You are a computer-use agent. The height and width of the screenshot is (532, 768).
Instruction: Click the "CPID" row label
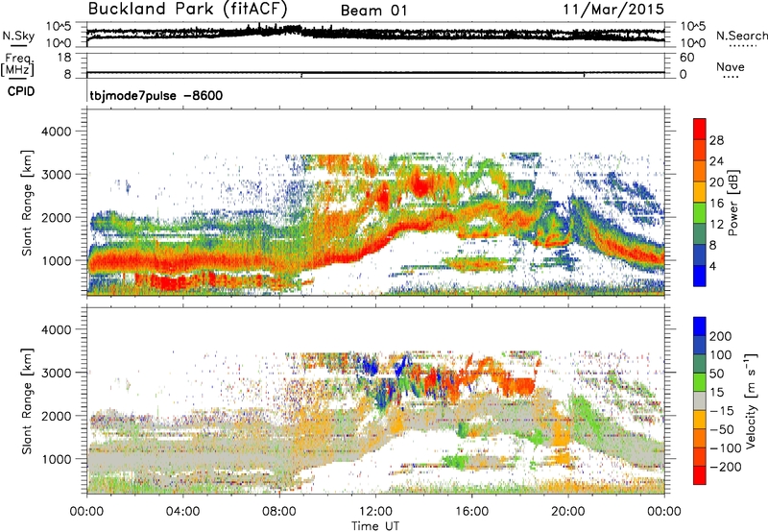click(21, 91)
